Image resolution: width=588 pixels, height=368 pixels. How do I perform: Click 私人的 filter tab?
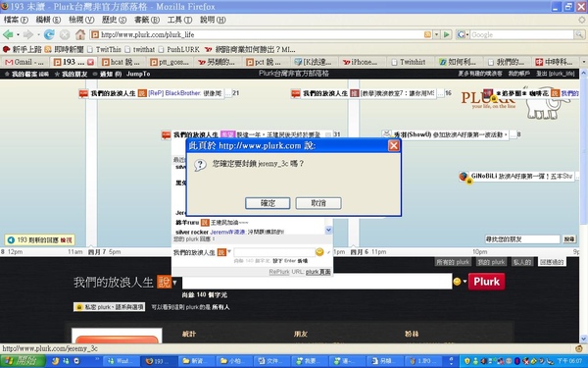pos(522,262)
